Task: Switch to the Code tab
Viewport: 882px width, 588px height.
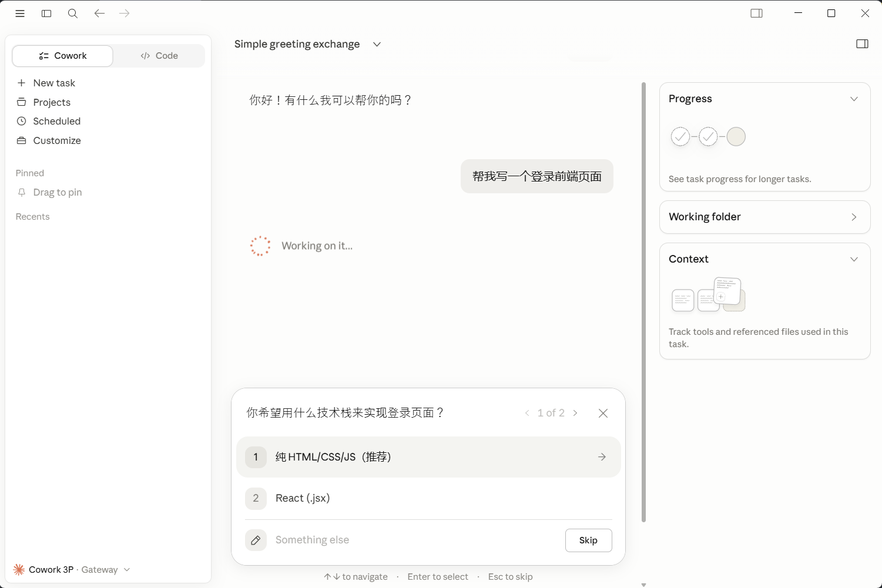Action: 159,56
